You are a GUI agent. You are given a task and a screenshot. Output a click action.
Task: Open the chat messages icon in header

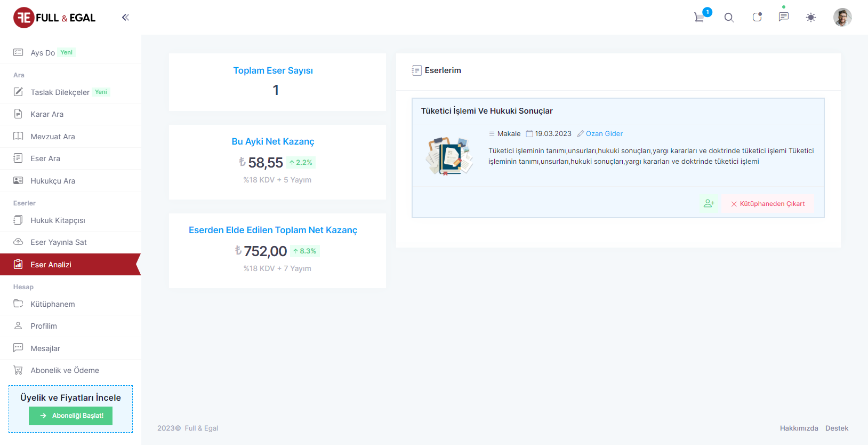783,17
